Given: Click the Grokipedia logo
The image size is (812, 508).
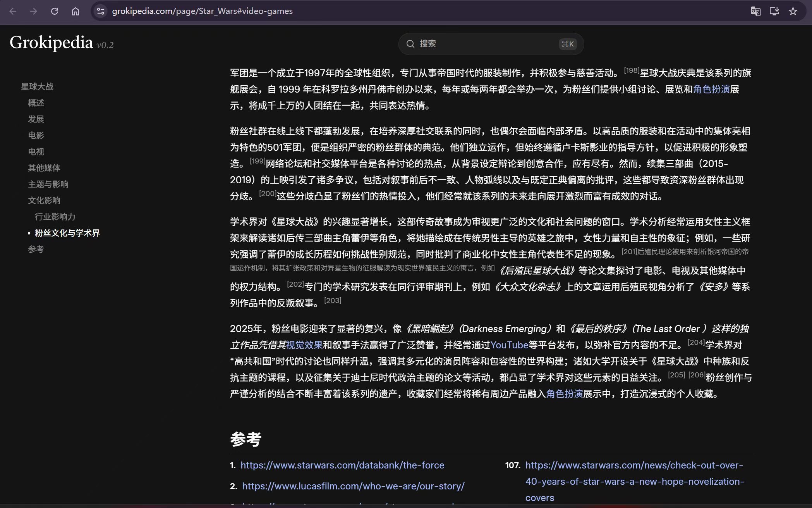Looking at the screenshot, I should [51, 43].
